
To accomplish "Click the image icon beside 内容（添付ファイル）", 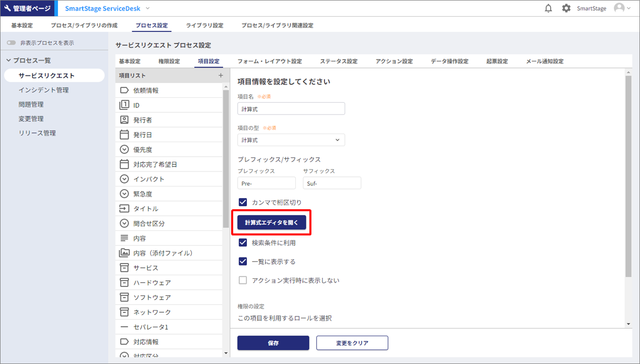I will (x=124, y=253).
